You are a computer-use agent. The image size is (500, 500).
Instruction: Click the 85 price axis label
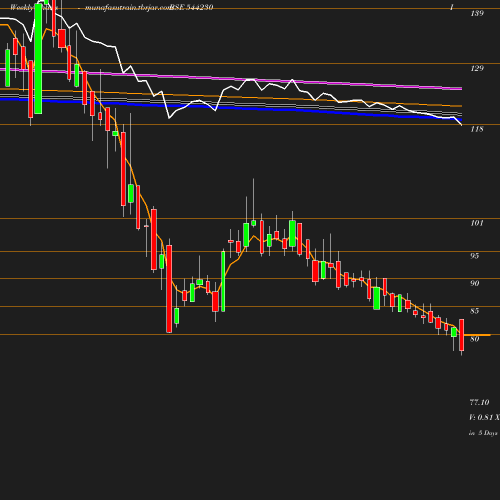[x=475, y=311]
